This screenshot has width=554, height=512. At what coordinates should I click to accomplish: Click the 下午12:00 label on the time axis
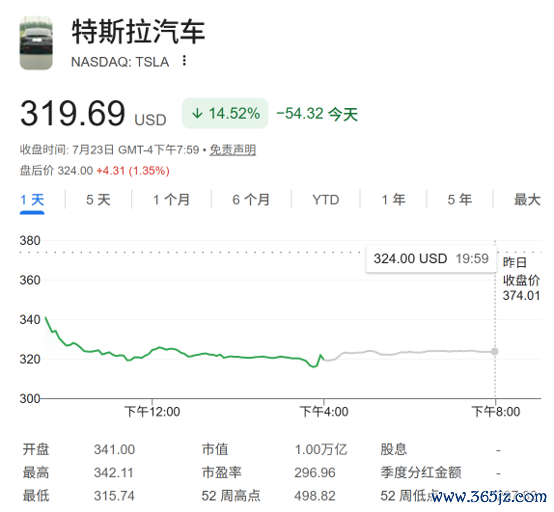tap(152, 411)
